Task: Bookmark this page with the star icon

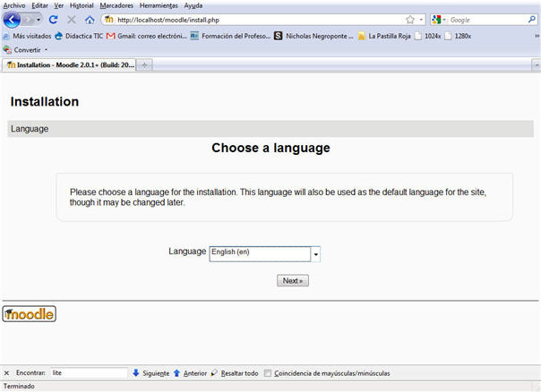Action: click(x=409, y=20)
